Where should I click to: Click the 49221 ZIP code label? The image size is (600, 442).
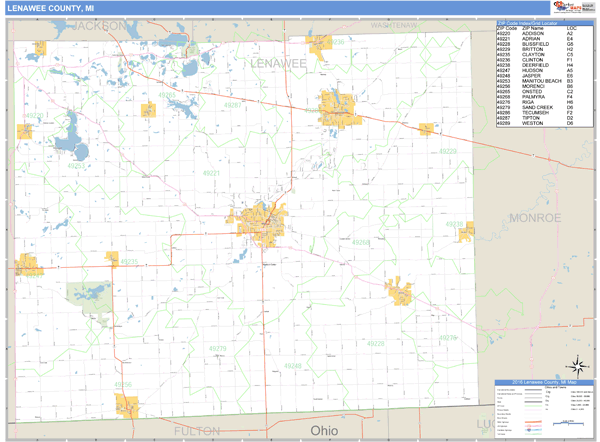212,173
